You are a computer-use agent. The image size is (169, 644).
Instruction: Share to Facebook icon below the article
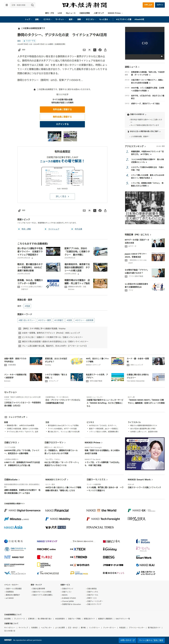100,211
